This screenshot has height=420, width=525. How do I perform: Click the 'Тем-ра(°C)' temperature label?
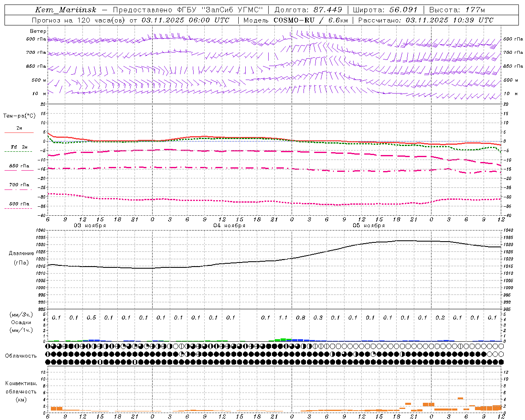point(19,116)
